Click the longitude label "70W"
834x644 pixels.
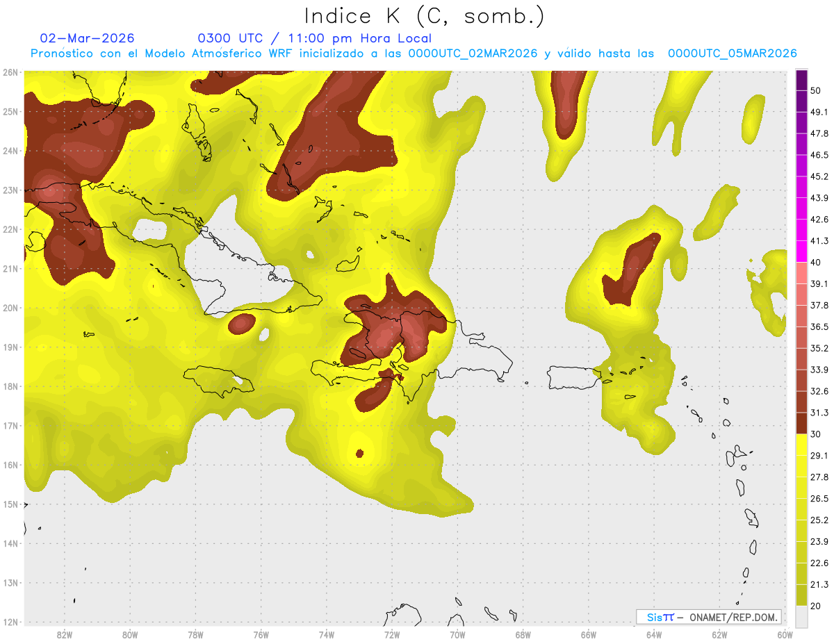pyautogui.click(x=457, y=635)
